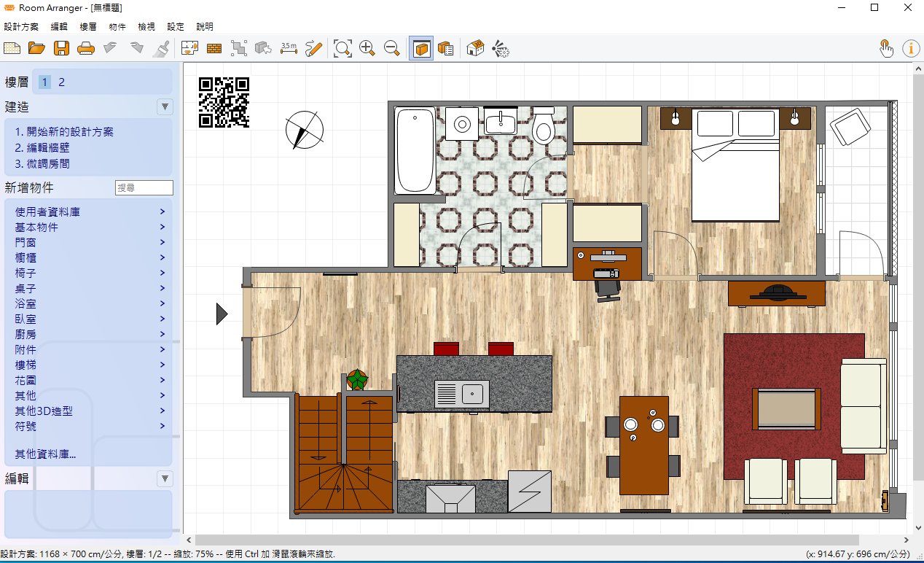Viewport: 924px width, 563px height.
Task: Toggle the object list panel icon
Action: coord(446,49)
